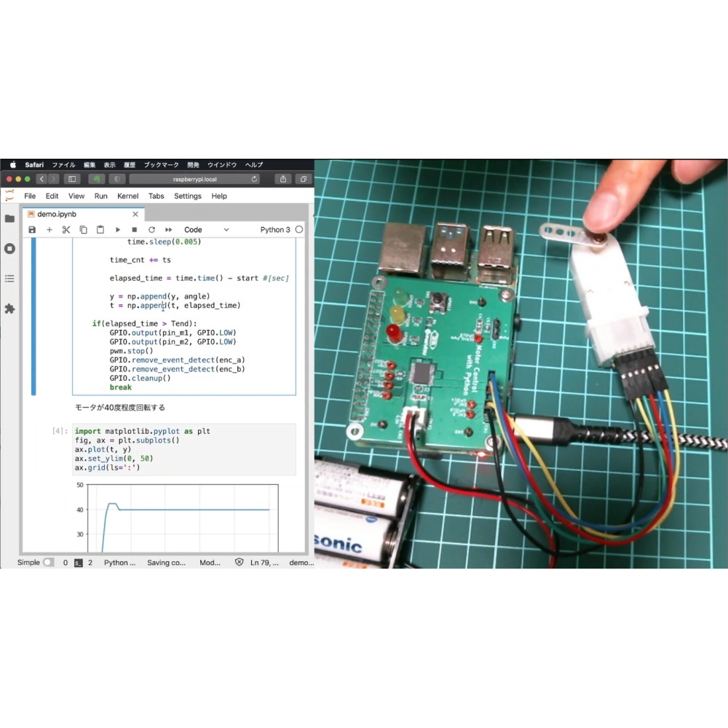Screen dimensions: 728x728
Task: Click the Python 3 kernel name button
Action: pyautogui.click(x=275, y=230)
